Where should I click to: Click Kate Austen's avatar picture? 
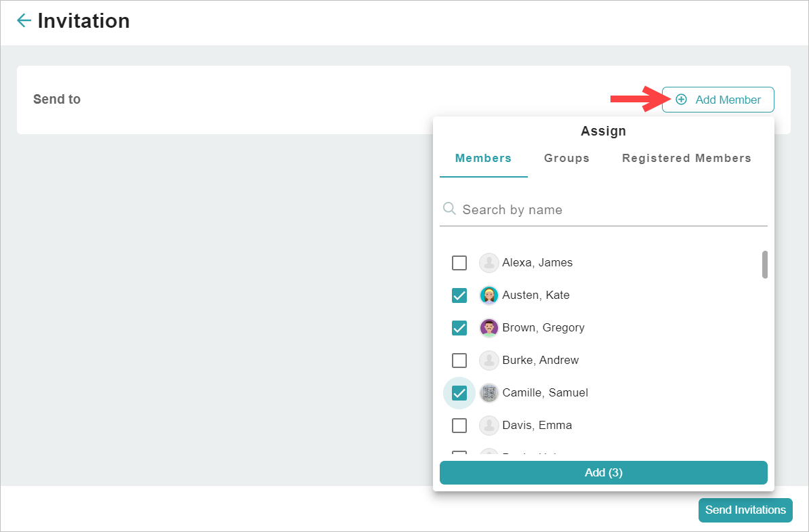point(489,295)
